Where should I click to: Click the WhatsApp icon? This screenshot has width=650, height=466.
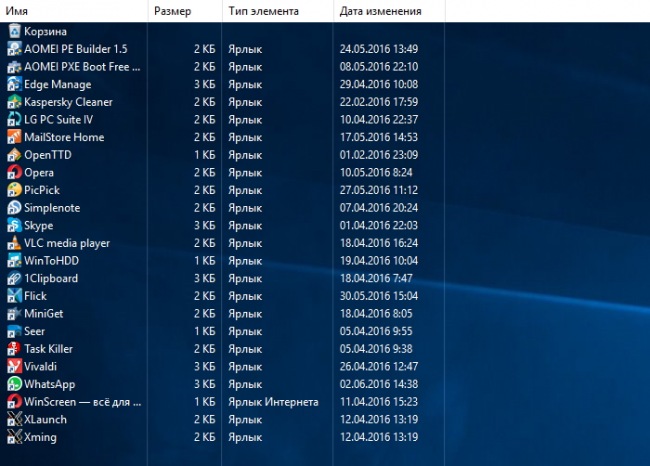click(x=14, y=384)
